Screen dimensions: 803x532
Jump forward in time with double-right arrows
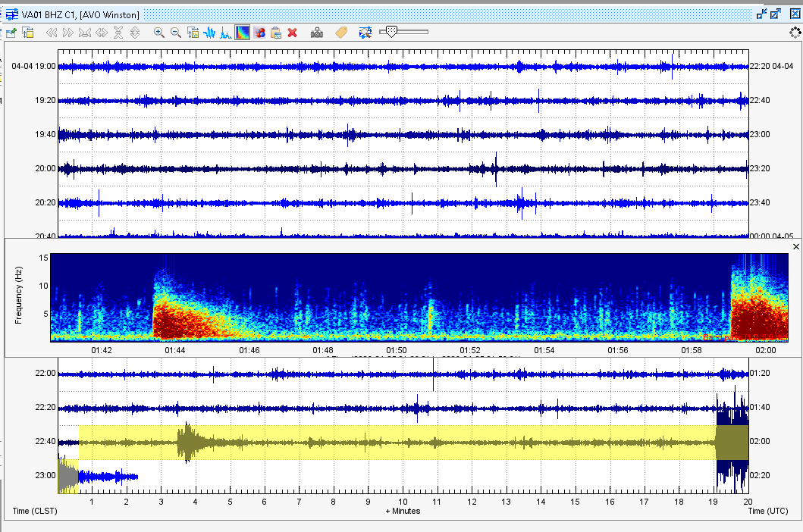[x=67, y=33]
